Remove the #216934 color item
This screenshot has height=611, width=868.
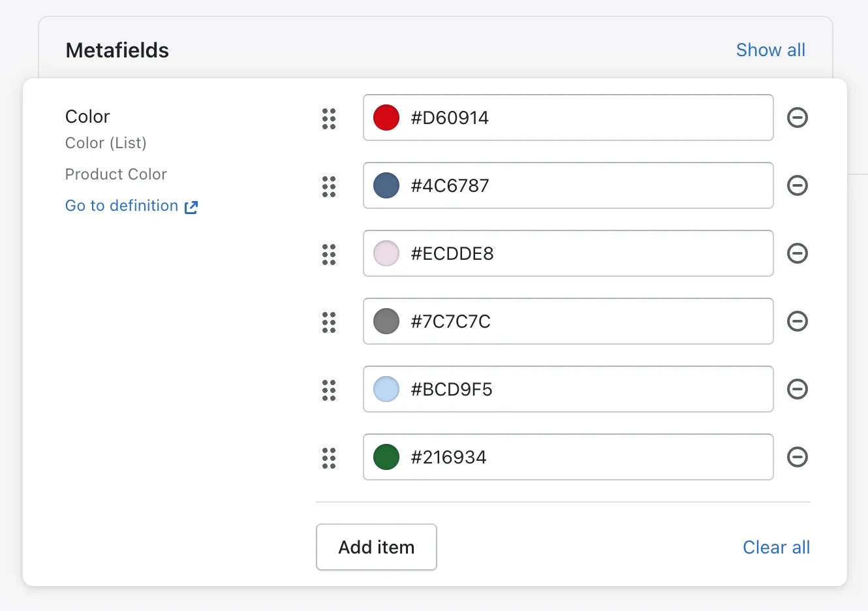coord(798,457)
